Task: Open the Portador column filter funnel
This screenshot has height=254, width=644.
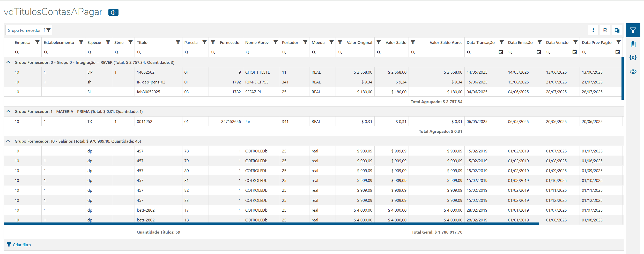Action: pos(305,42)
